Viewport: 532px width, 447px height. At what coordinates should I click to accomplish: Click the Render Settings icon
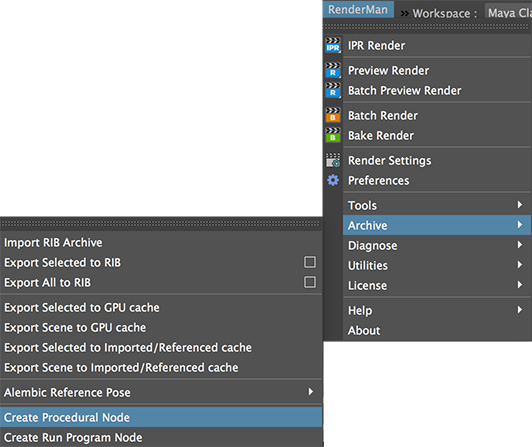click(x=333, y=160)
